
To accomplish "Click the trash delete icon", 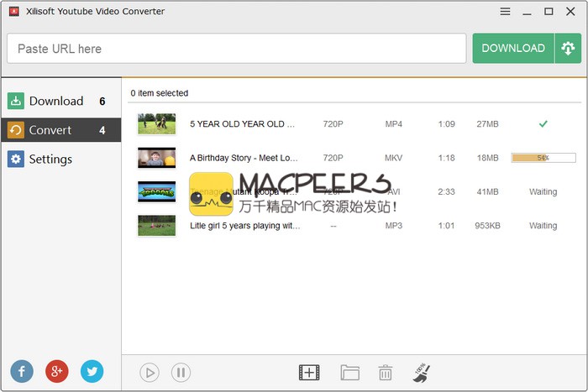I will coord(385,373).
